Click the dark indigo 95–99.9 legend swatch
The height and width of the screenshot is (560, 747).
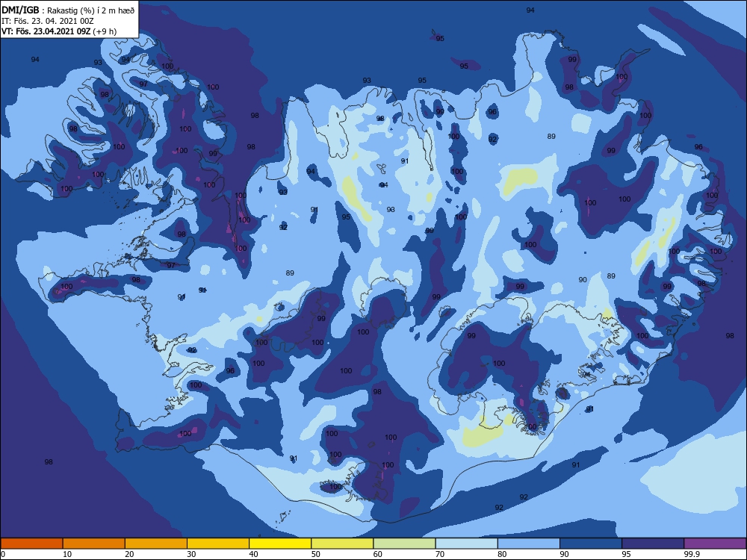coord(653,544)
